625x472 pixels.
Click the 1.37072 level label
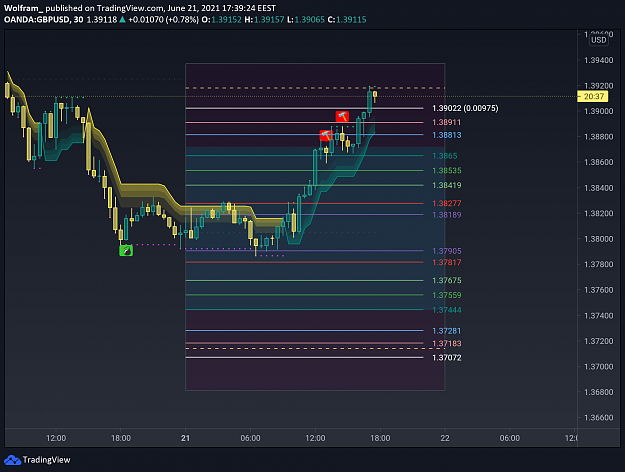446,358
